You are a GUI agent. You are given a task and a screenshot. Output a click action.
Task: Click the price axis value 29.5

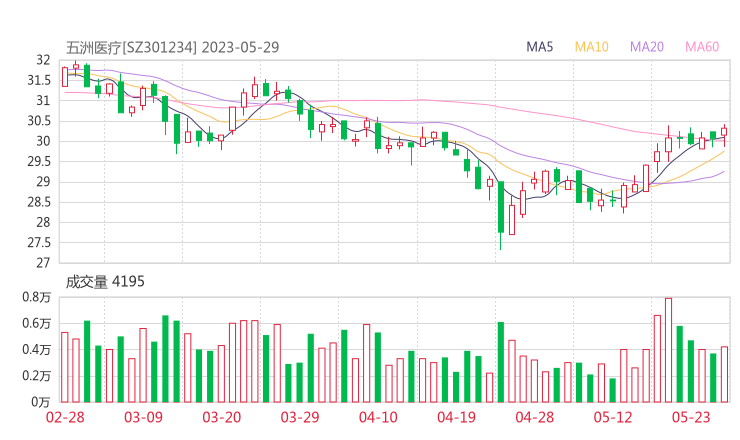click(39, 161)
